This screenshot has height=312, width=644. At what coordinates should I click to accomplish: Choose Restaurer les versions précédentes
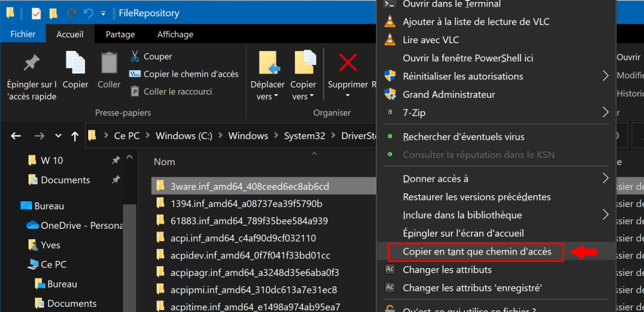497,197
